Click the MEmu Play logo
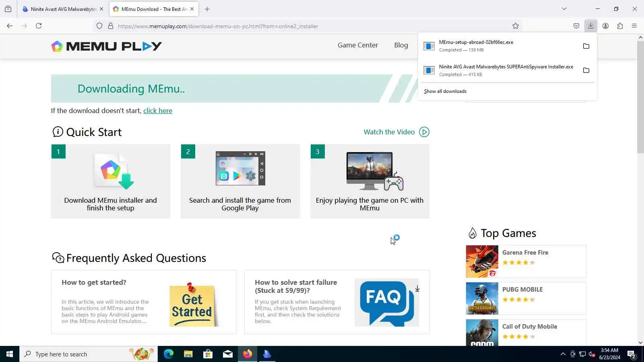 (106, 46)
